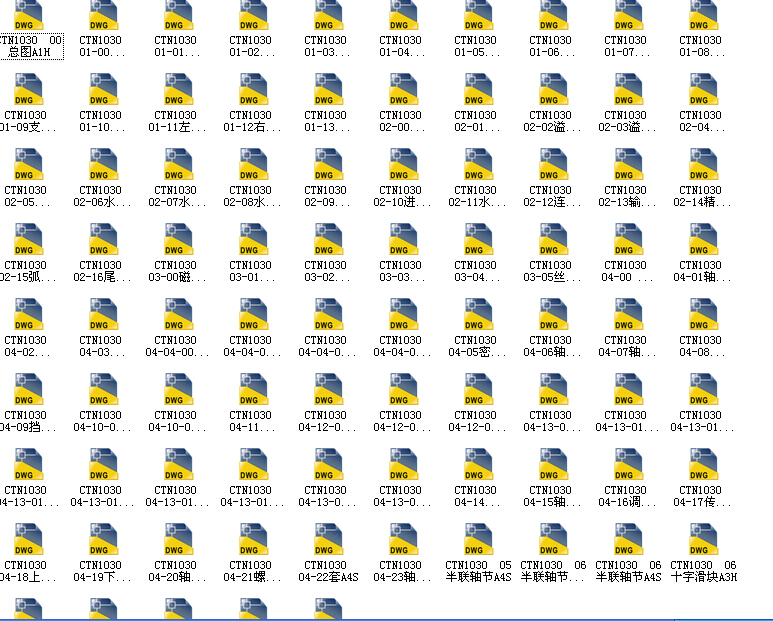Select the CTN1030 01-11左 drawing icon
The image size is (773, 621).
[178, 89]
